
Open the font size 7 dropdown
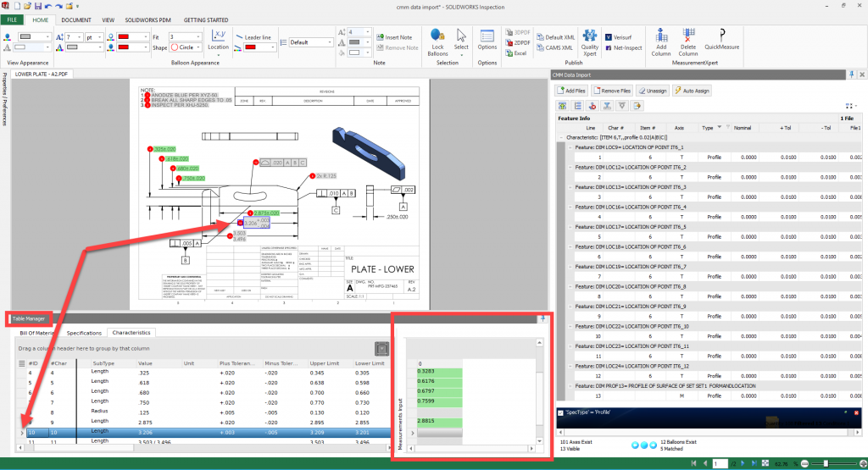point(79,37)
